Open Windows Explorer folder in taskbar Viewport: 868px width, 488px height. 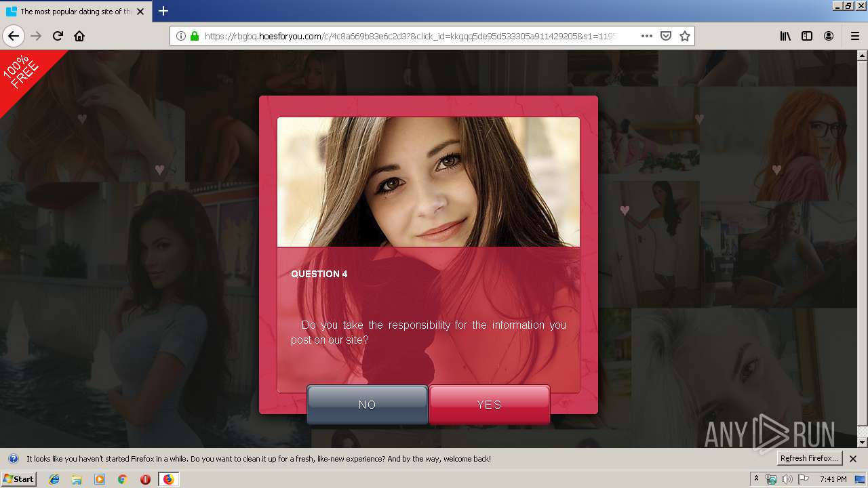tap(77, 479)
